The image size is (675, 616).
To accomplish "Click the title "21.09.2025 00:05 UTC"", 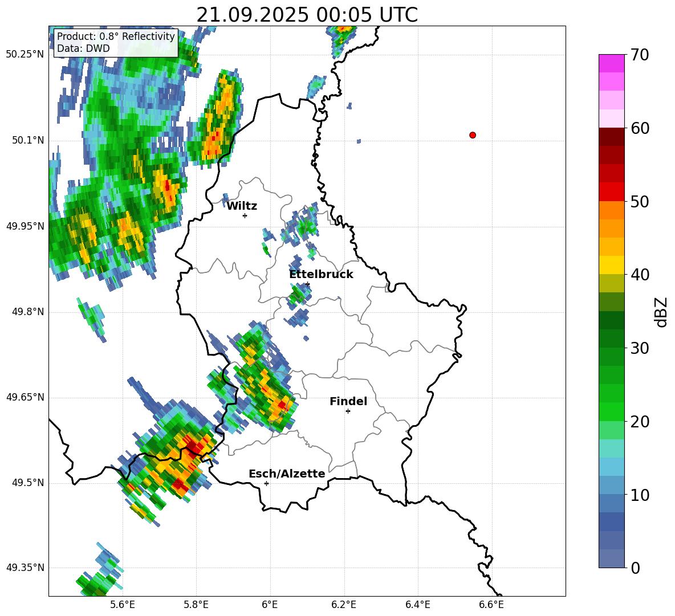I will click(307, 15).
